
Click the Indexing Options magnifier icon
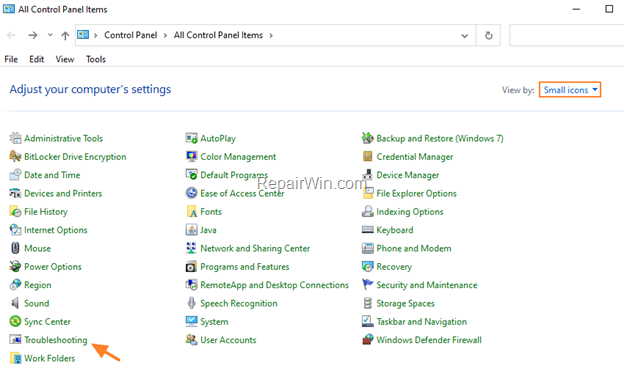click(x=367, y=211)
